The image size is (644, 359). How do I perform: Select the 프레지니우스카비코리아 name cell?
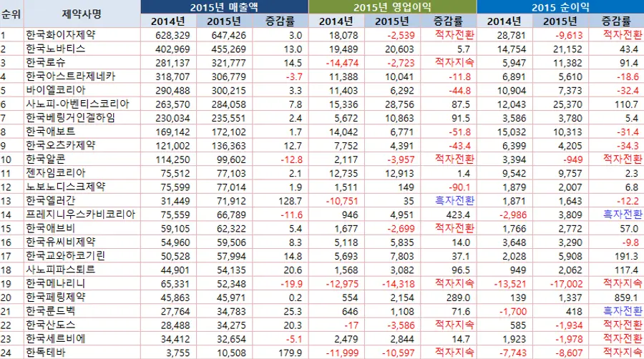80,214
